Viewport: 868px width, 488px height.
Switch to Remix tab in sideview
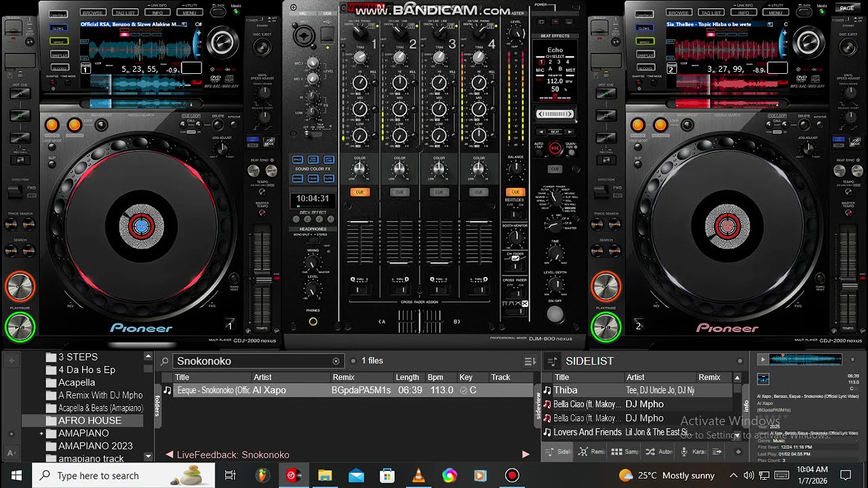592,451
